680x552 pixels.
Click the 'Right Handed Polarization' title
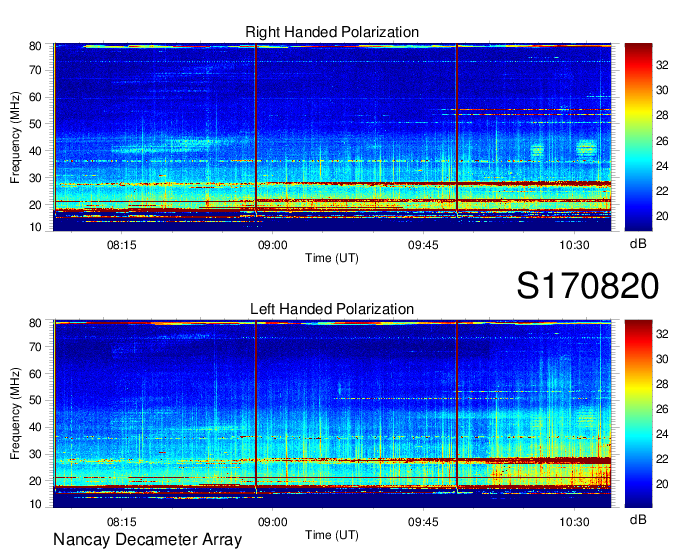pyautogui.click(x=332, y=32)
